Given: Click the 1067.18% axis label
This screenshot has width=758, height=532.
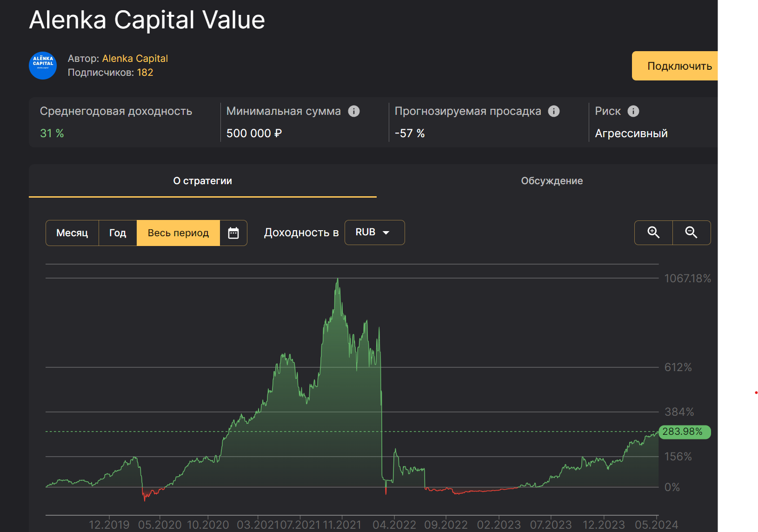Looking at the screenshot, I should 687,279.
